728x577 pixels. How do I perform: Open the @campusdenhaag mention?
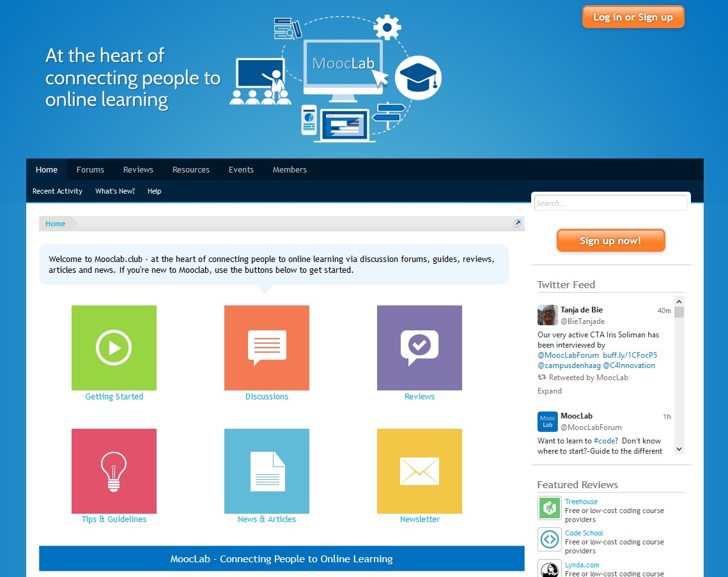pyautogui.click(x=569, y=365)
